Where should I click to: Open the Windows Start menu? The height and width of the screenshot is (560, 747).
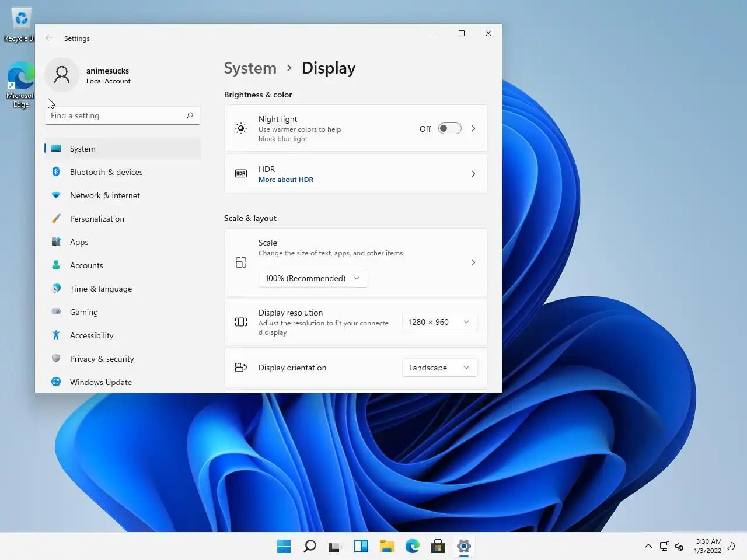tap(284, 546)
